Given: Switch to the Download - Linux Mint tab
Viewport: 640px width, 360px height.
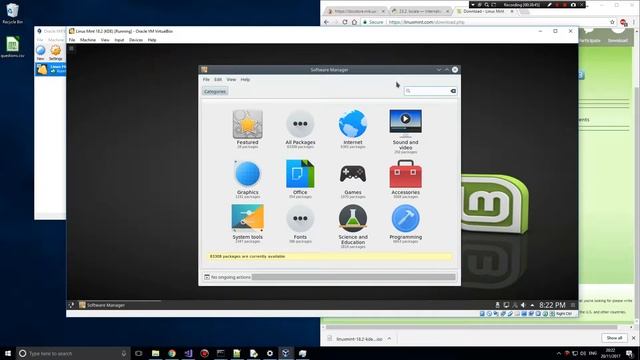Looking at the screenshot, I should pos(484,11).
